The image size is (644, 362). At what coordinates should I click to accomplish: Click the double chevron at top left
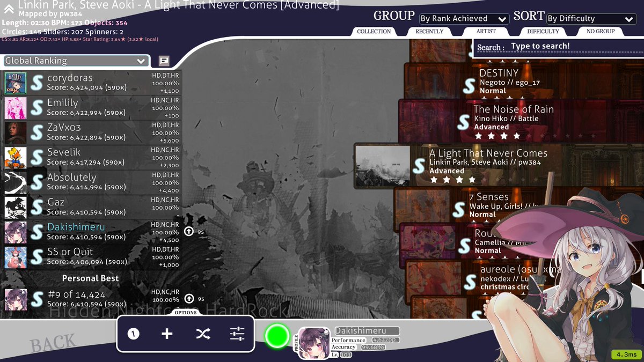coord(9,10)
